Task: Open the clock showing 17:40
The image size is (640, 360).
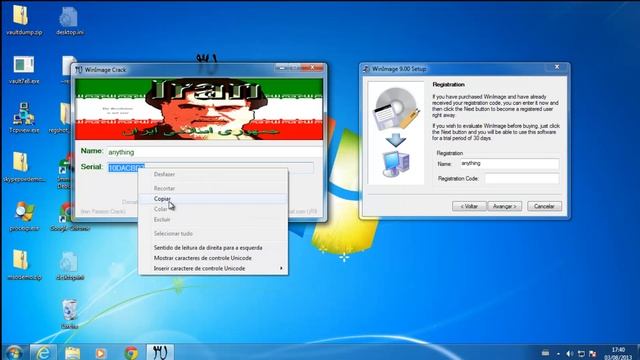Action: (618, 353)
